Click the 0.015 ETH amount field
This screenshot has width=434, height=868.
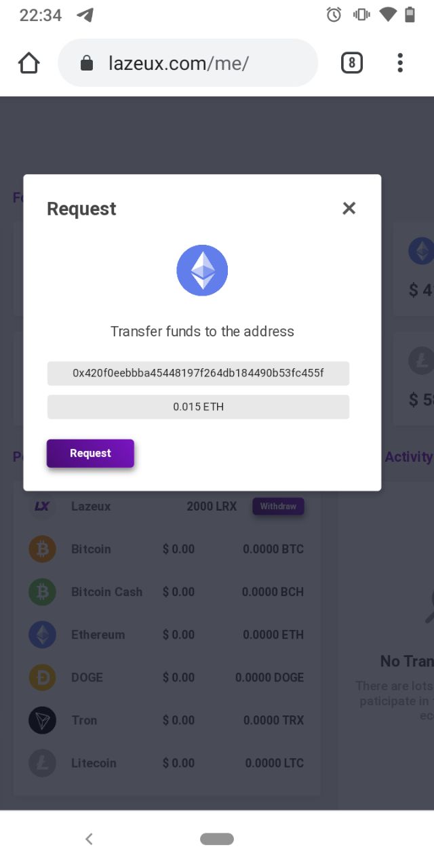(198, 407)
